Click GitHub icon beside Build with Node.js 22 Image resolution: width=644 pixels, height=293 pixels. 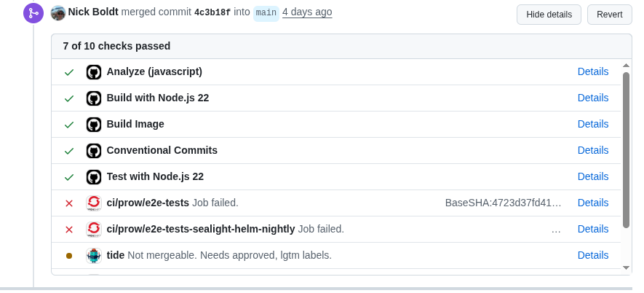point(93,98)
